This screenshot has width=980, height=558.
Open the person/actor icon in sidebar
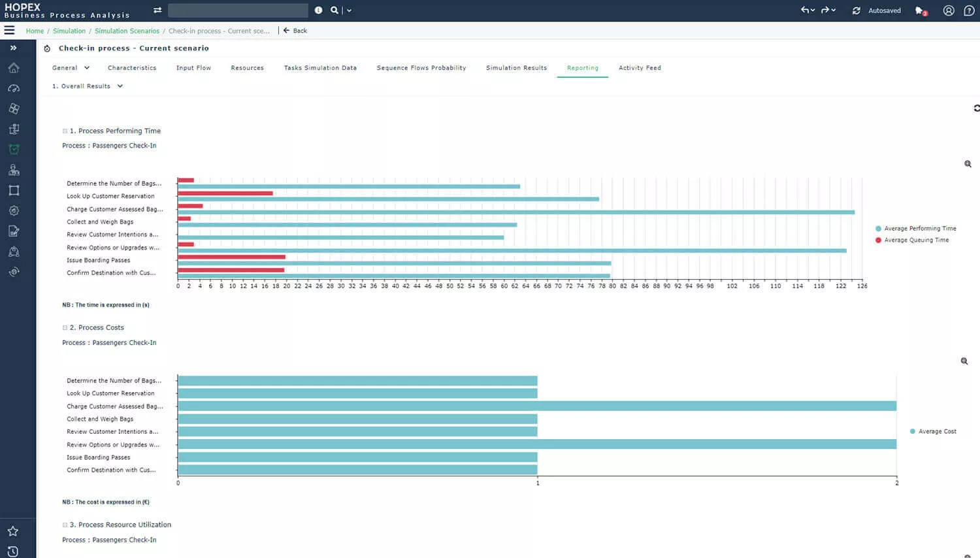point(14,170)
